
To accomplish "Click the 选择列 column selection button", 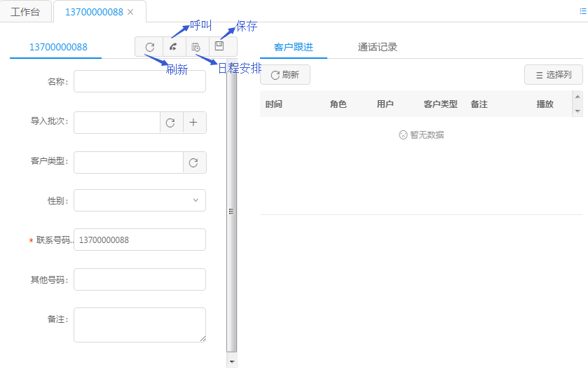I will click(553, 75).
